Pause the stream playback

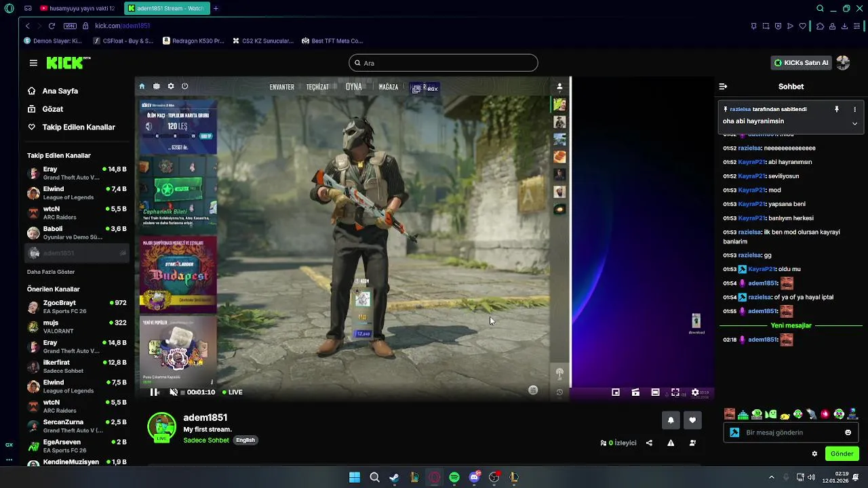tap(154, 392)
